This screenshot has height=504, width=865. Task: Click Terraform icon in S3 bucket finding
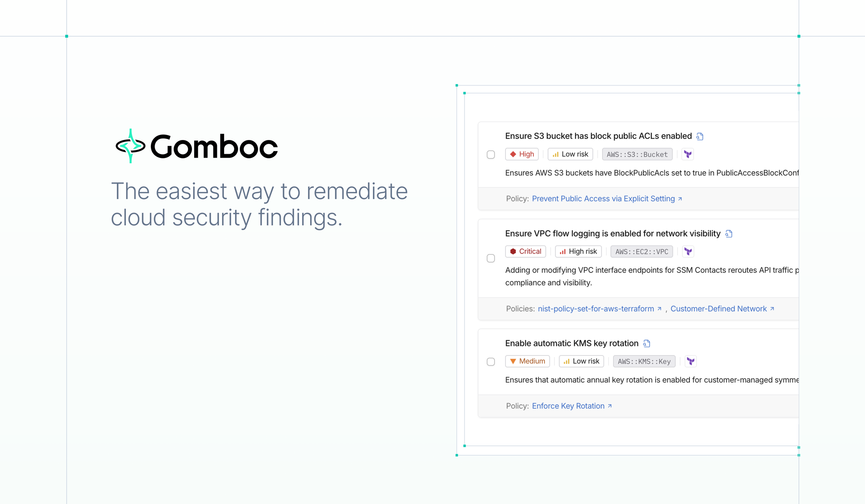point(688,154)
